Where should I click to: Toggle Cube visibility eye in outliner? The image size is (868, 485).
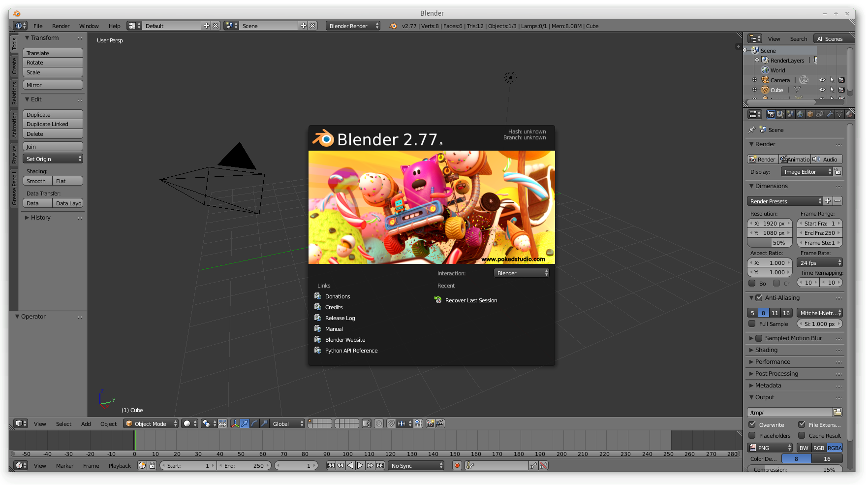[822, 90]
